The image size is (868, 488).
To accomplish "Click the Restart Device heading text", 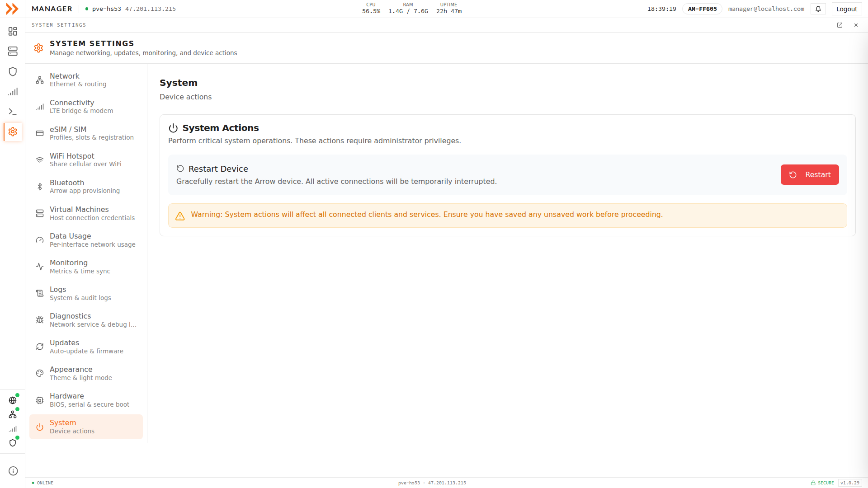I will (x=218, y=169).
